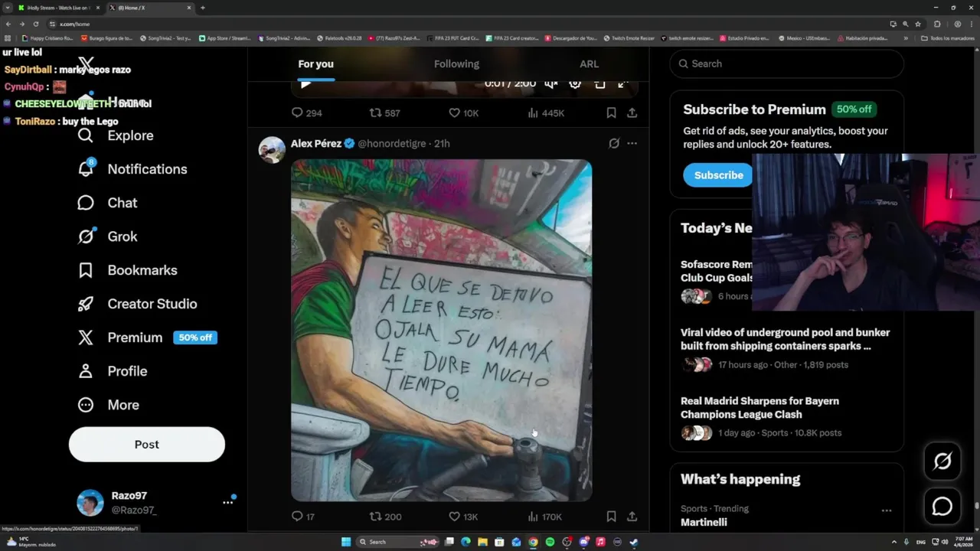Screen dimensions: 980x551
Task: Bookmark the Alex Pérez post
Action: (x=611, y=517)
